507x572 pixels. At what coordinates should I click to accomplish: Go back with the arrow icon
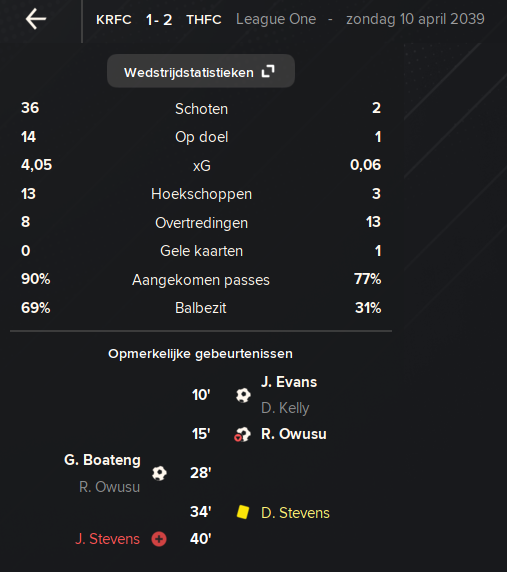[x=36, y=19]
